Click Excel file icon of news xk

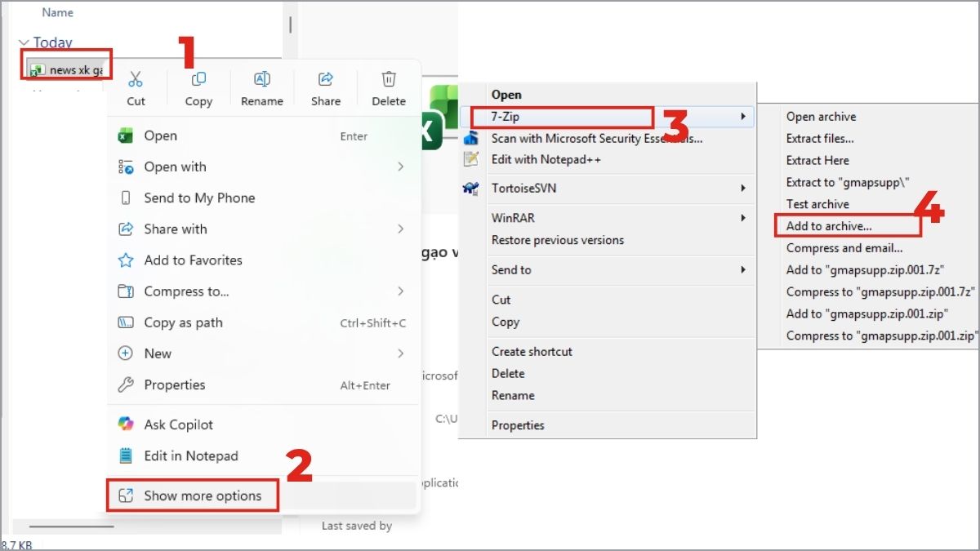tap(38, 70)
